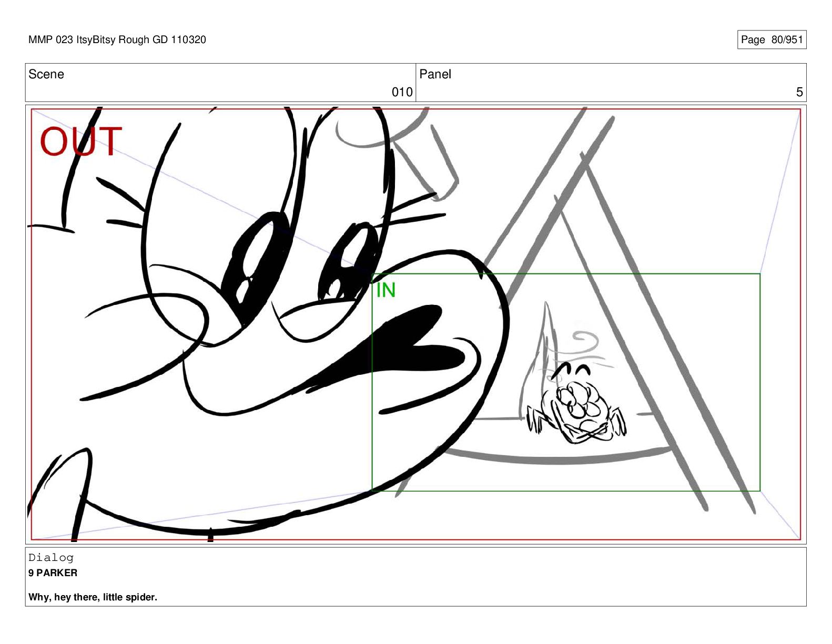Click the document title 'MMP 023 ItsyBitsy Rough GD 110320'
The width and height of the screenshot is (832, 644).
(x=117, y=40)
